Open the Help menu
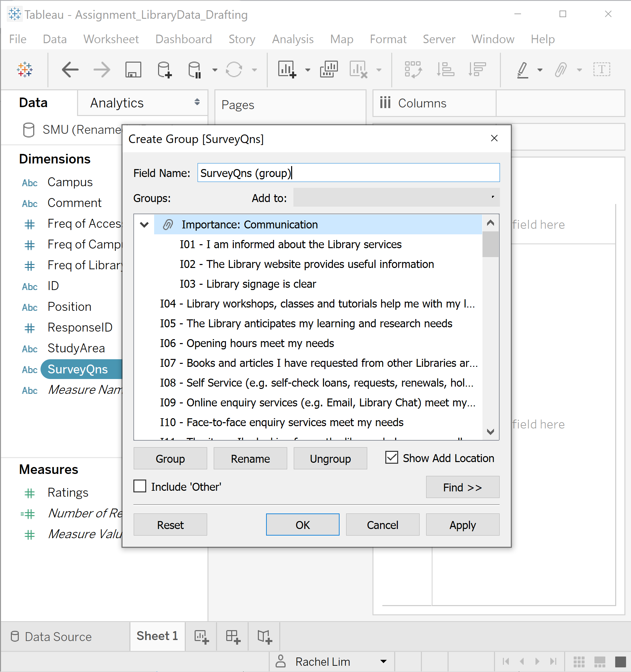631x672 pixels. coord(543,39)
